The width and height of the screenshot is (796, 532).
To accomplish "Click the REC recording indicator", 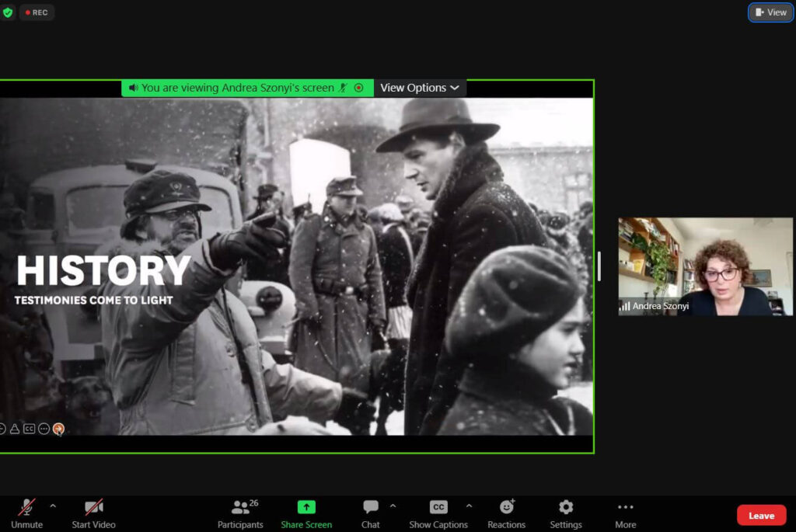I will (37, 12).
